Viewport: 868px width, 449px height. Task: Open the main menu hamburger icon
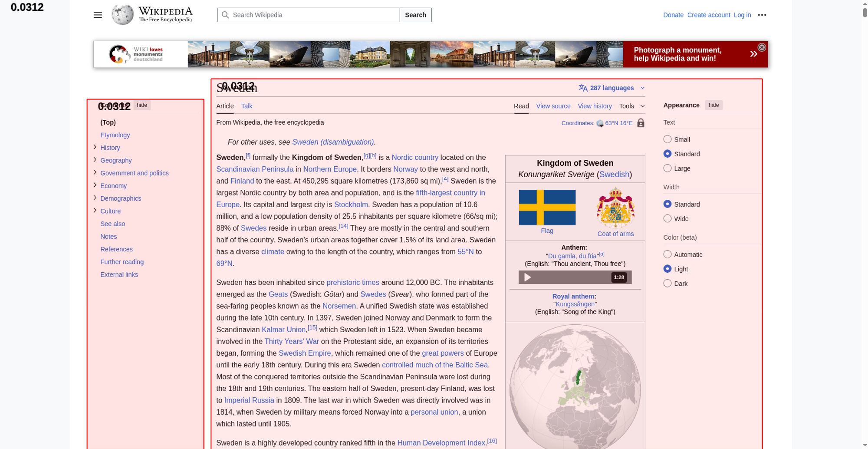point(98,15)
